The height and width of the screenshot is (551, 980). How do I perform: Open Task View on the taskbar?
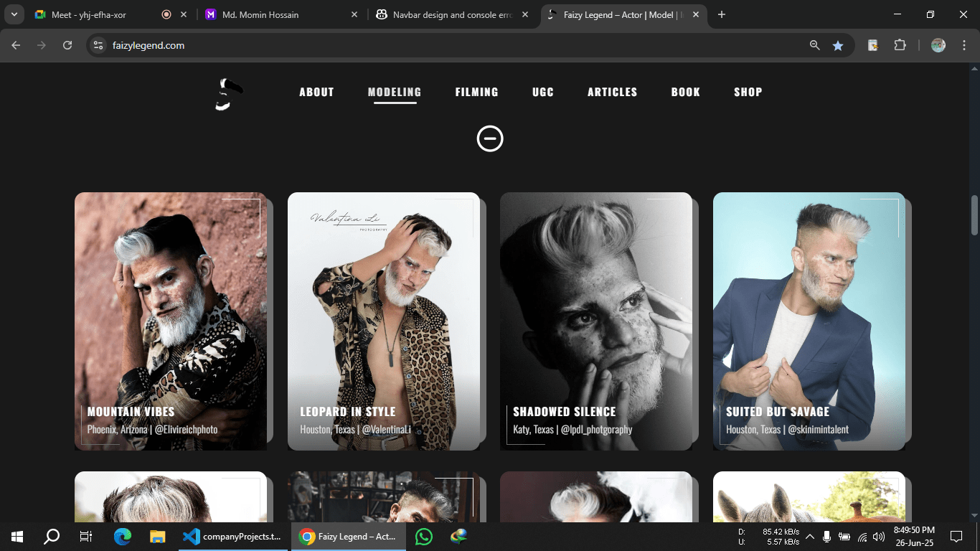coord(86,536)
